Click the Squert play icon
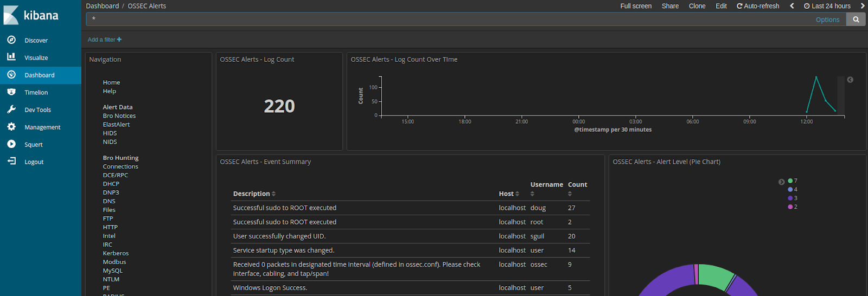This screenshot has width=868, height=296. coord(11,144)
